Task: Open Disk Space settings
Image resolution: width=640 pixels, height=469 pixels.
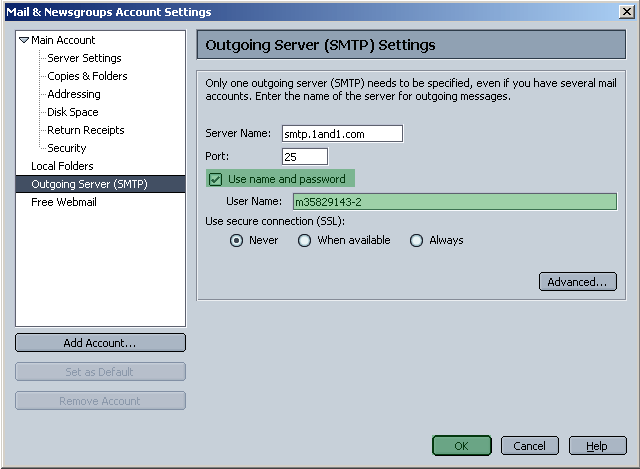Action: pos(73,112)
